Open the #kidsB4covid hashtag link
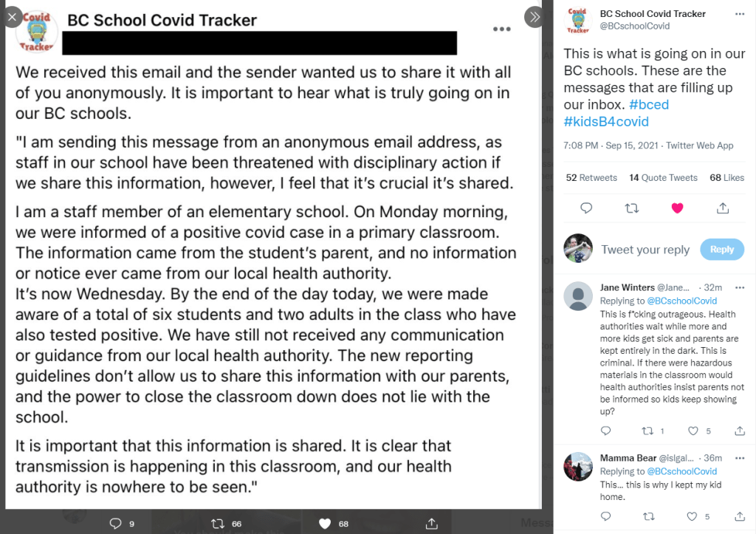756x534 pixels. [606, 122]
